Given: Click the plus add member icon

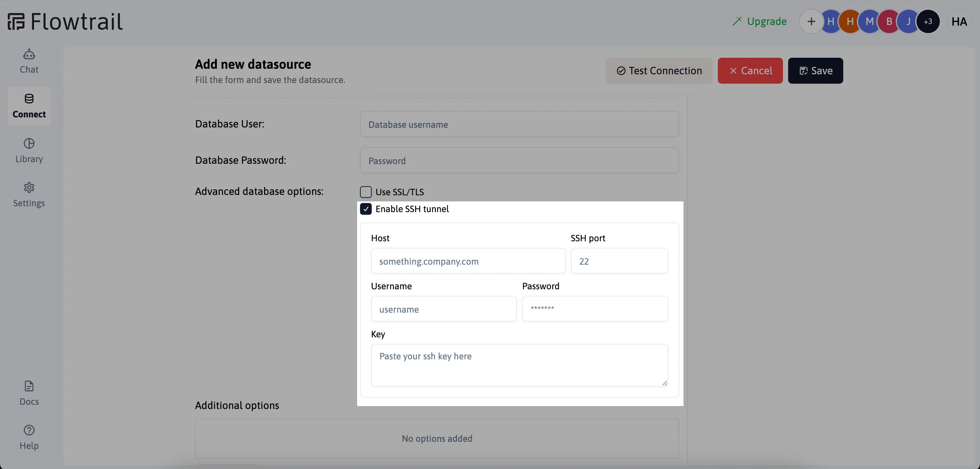Looking at the screenshot, I should (x=811, y=21).
